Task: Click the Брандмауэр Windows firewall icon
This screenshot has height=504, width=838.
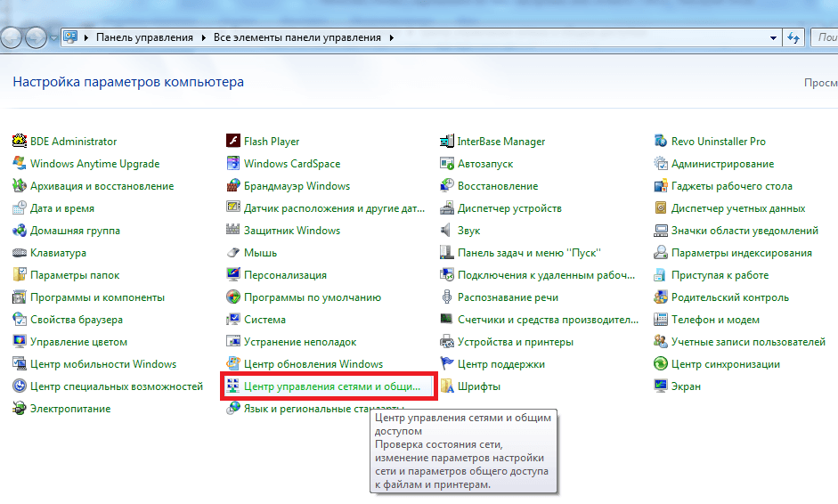Action: (233, 186)
